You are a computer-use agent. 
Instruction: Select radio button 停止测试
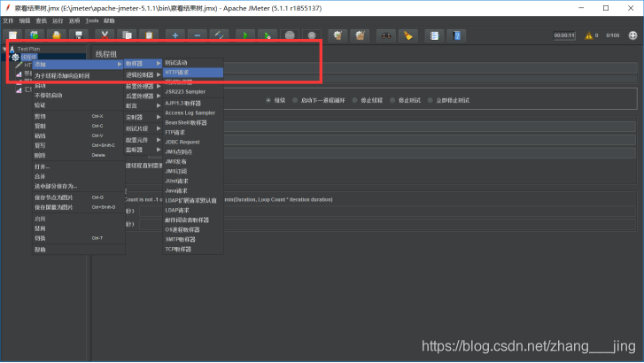(x=392, y=100)
